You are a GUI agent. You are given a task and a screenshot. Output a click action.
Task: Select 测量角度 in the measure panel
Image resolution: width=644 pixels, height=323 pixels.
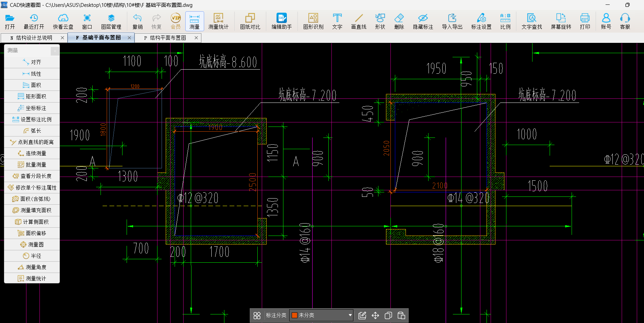click(32, 267)
